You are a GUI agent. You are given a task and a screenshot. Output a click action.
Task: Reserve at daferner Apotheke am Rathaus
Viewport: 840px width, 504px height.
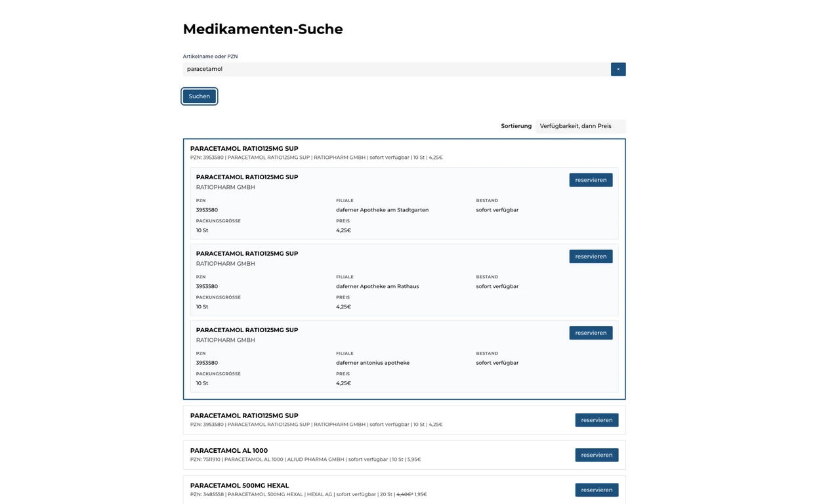click(x=591, y=257)
